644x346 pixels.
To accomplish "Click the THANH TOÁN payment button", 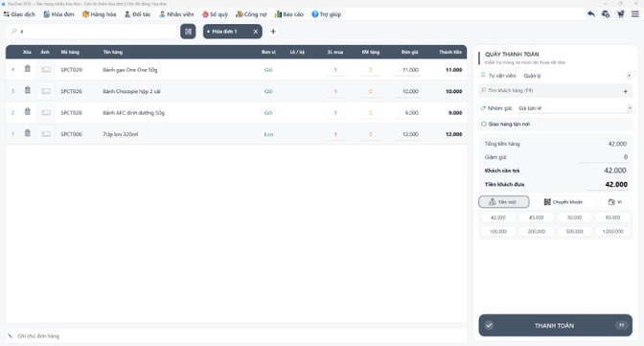I will pyautogui.click(x=555, y=326).
